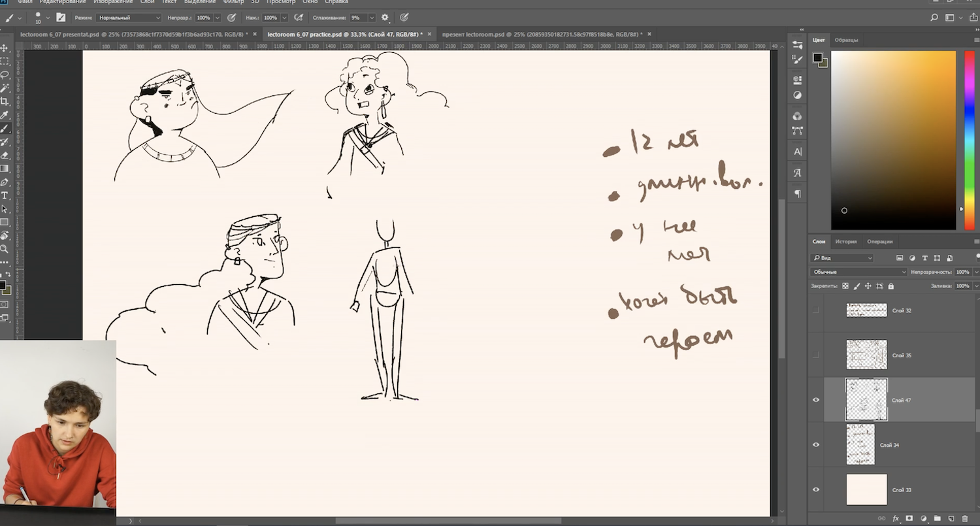Close the lectoroom 6_07 practice.psd tab
The height and width of the screenshot is (526, 980).
point(429,34)
